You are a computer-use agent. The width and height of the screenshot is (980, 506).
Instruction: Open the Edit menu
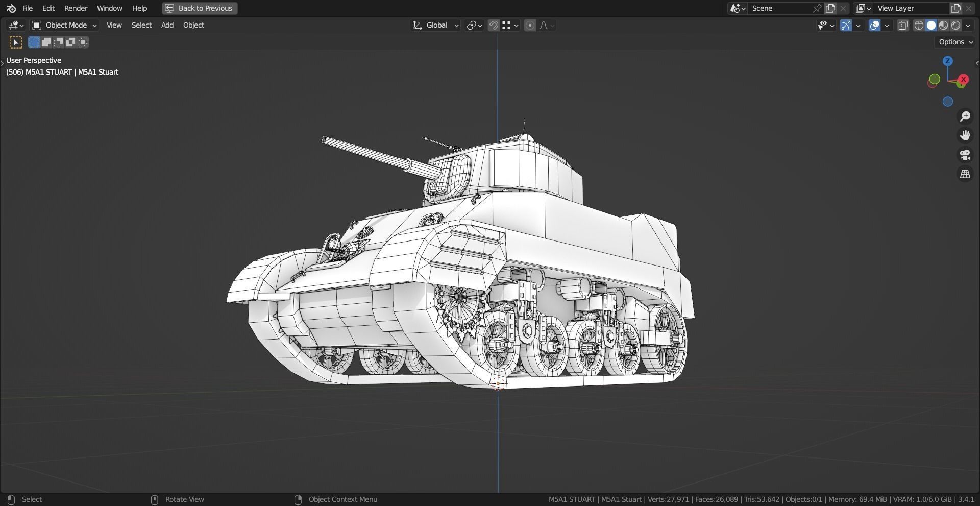(48, 8)
